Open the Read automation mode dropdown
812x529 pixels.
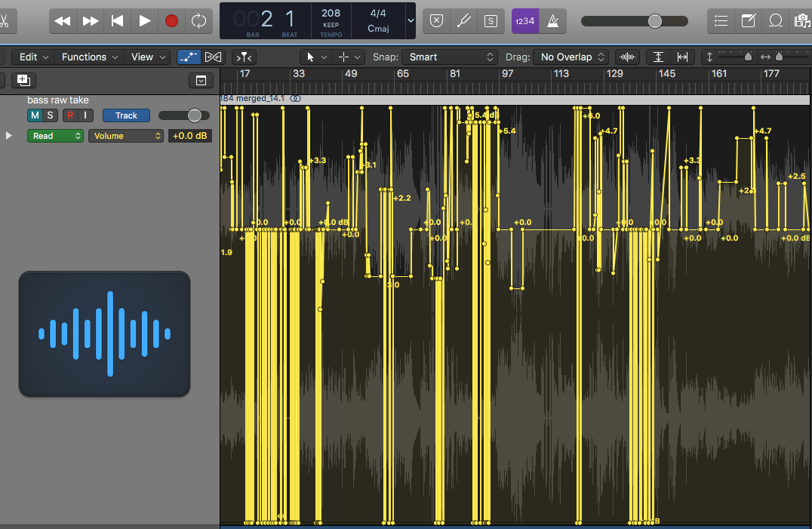click(55, 136)
